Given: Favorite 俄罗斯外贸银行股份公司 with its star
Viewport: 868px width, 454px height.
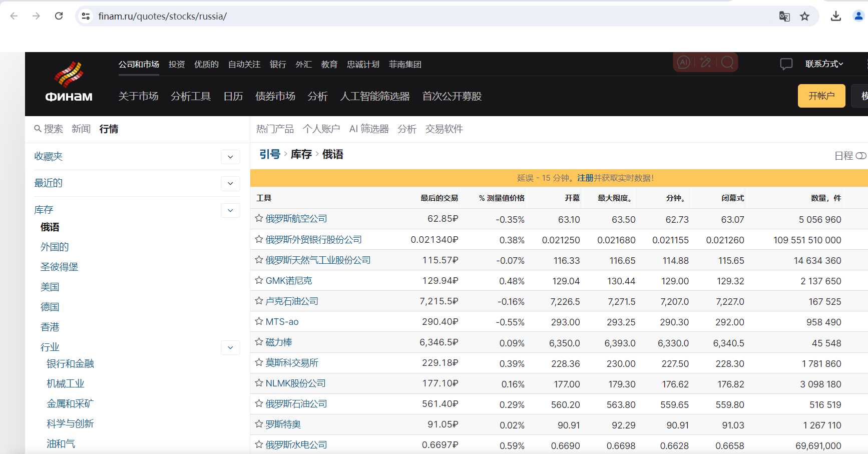Looking at the screenshot, I should (259, 239).
